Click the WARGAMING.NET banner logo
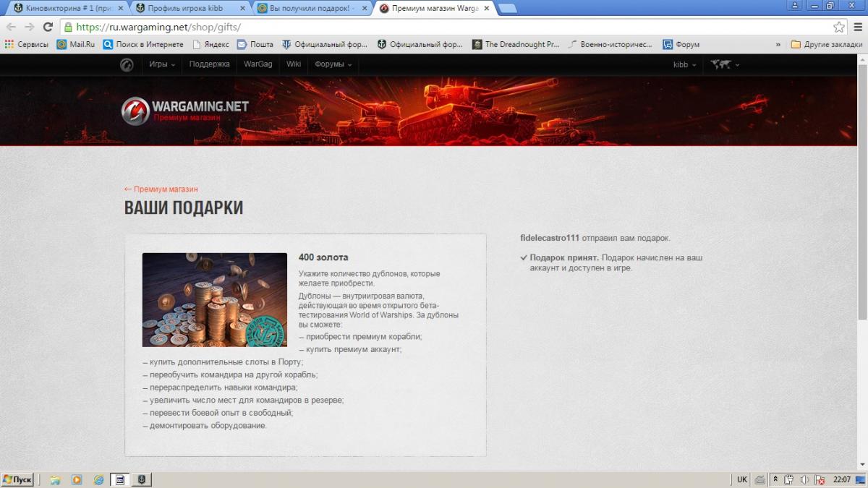 click(185, 109)
